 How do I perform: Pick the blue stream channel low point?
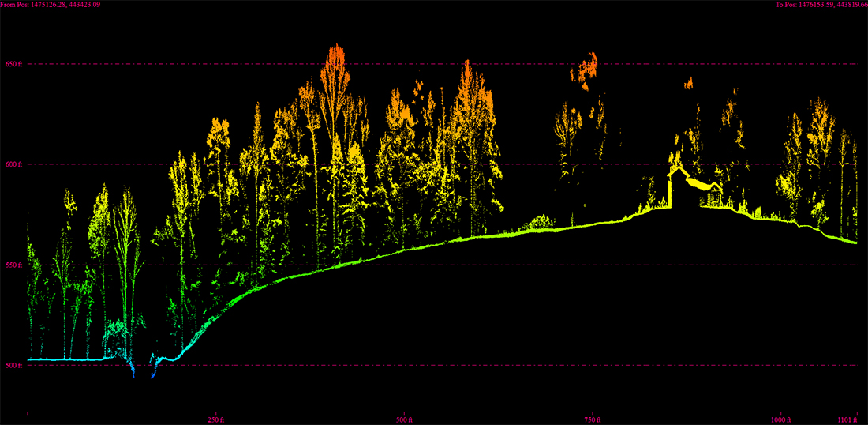point(133,374)
